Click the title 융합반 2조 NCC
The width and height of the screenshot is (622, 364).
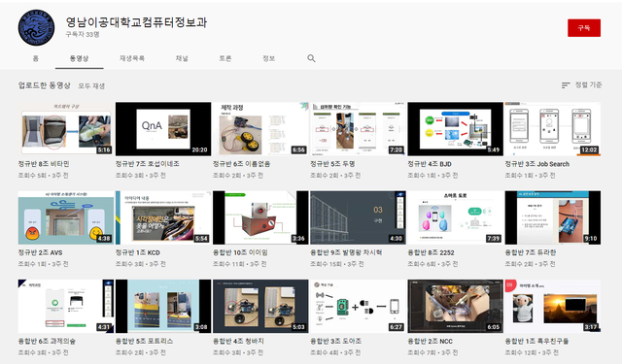[430, 341]
